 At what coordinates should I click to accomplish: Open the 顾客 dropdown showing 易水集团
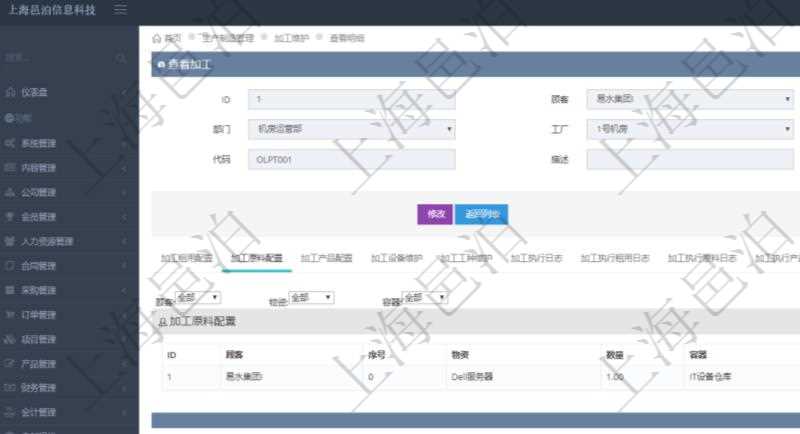click(689, 100)
